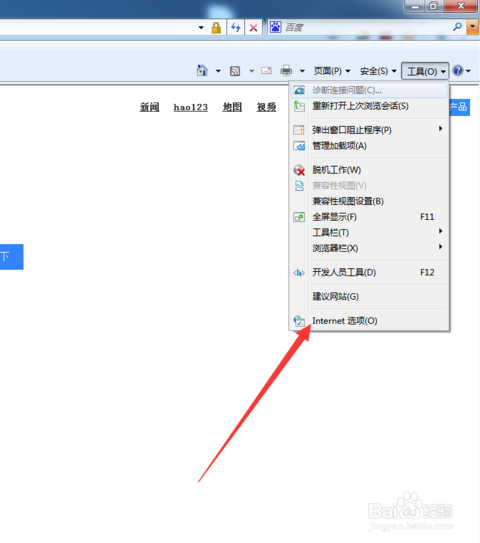Click the red Stop loading icon

[254, 28]
